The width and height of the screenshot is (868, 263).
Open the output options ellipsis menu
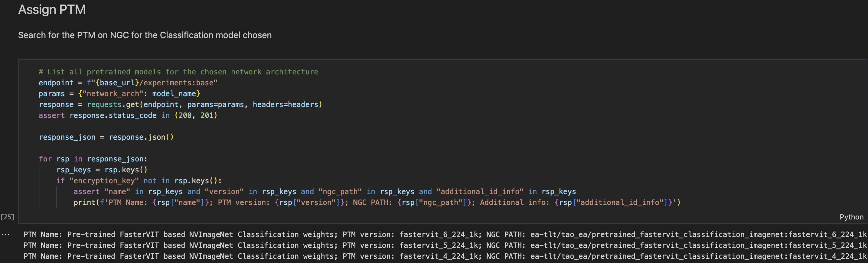coord(5,234)
